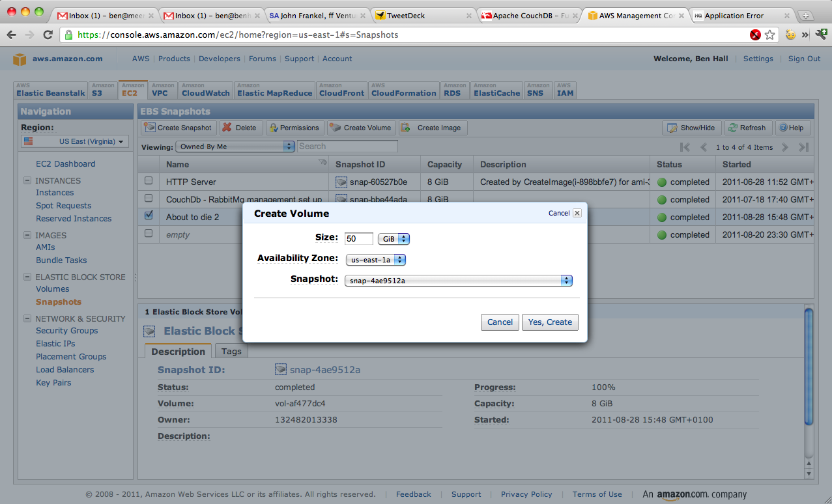Open the Tags tab in details panel
The width and height of the screenshot is (832, 504).
pos(231,352)
